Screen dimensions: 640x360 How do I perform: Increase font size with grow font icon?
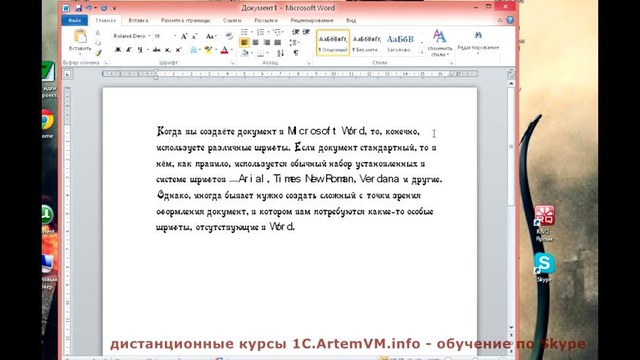pos(184,36)
